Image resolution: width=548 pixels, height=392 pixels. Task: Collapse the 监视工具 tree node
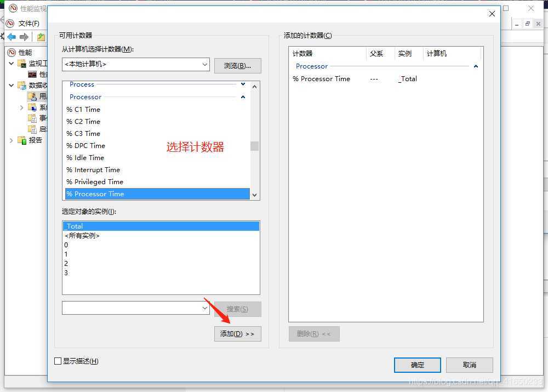[11, 63]
